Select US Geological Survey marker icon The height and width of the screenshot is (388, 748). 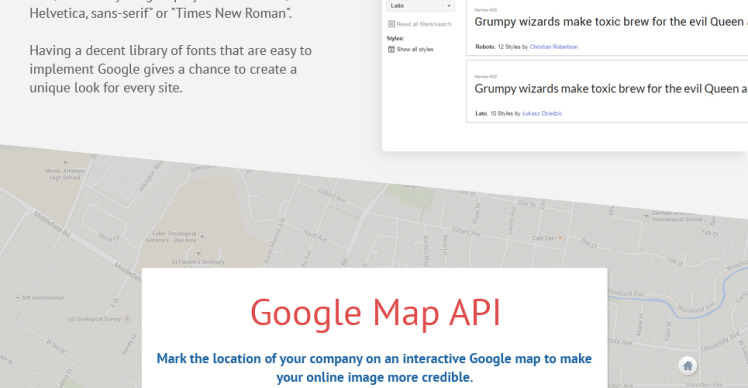pos(127,319)
